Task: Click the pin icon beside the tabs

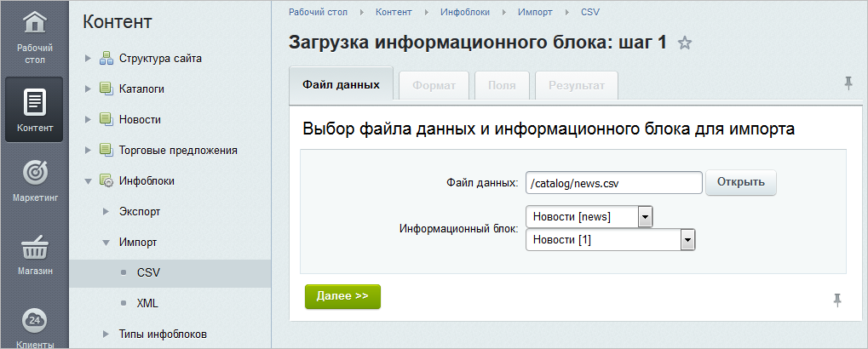Action: pyautogui.click(x=848, y=83)
